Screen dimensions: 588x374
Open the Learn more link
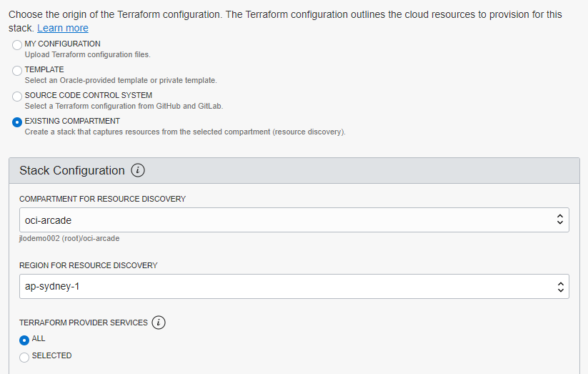[x=63, y=28]
